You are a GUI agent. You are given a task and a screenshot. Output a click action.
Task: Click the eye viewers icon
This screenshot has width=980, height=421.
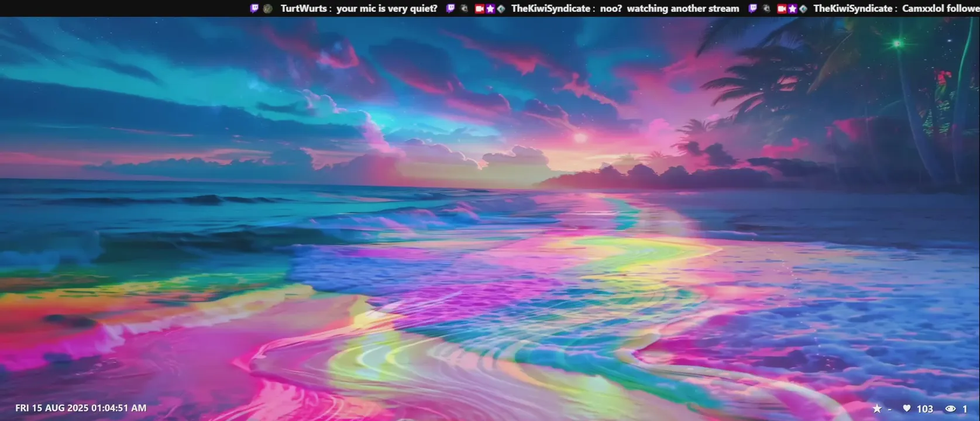[x=951, y=409]
